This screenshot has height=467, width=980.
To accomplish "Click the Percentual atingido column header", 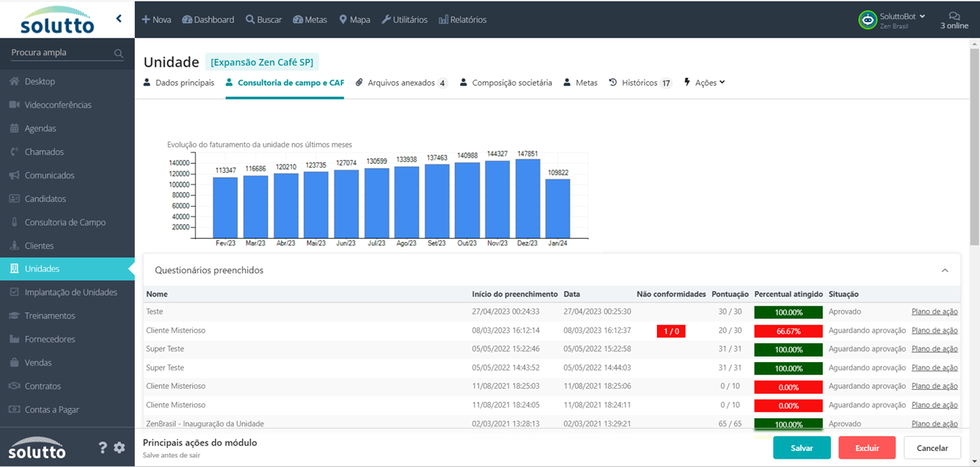I will tap(789, 294).
